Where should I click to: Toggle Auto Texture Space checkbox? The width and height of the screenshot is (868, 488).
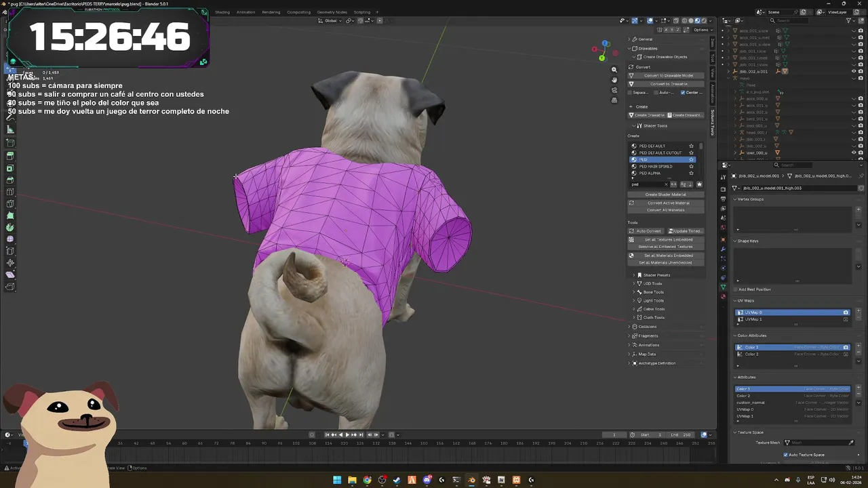785,455
